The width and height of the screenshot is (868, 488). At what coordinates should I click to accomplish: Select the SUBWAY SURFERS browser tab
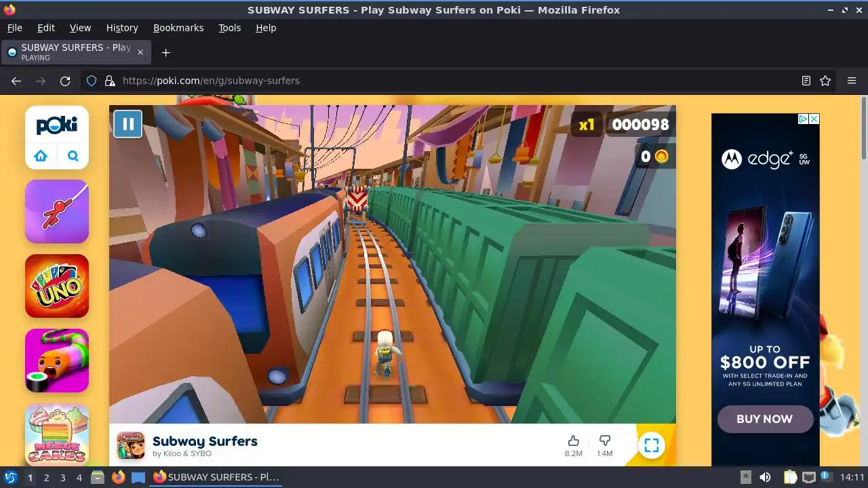click(76, 52)
